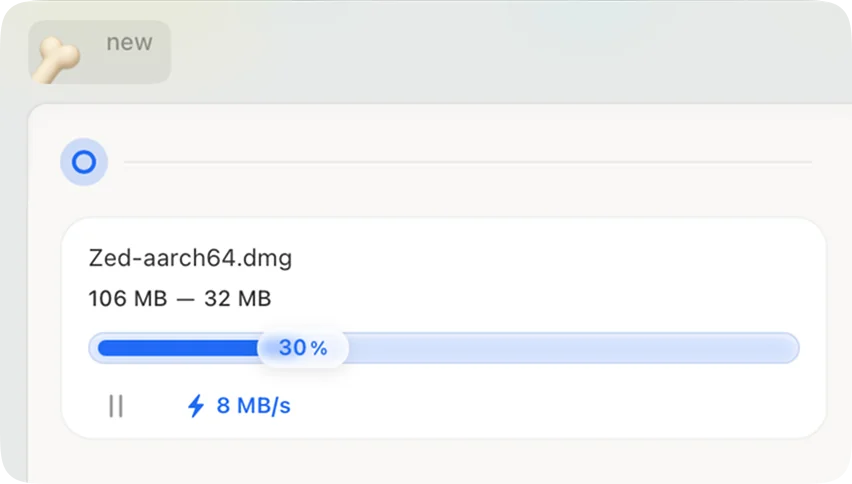Click the filled blue part of progress bar
852x484 pixels.
(175, 348)
